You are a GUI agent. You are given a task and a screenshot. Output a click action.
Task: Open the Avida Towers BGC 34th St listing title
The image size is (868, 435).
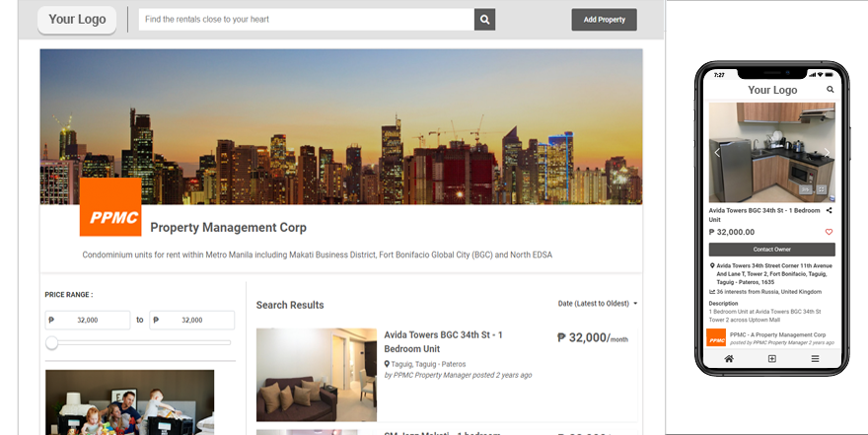pos(444,341)
